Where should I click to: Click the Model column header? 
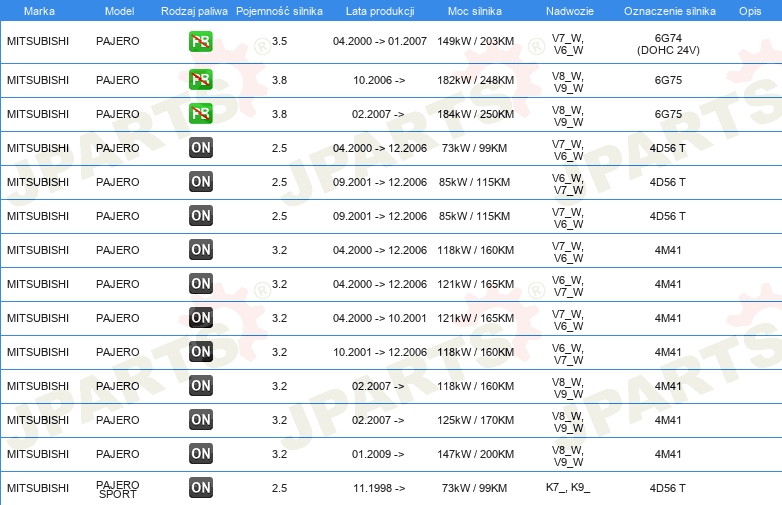119,11
